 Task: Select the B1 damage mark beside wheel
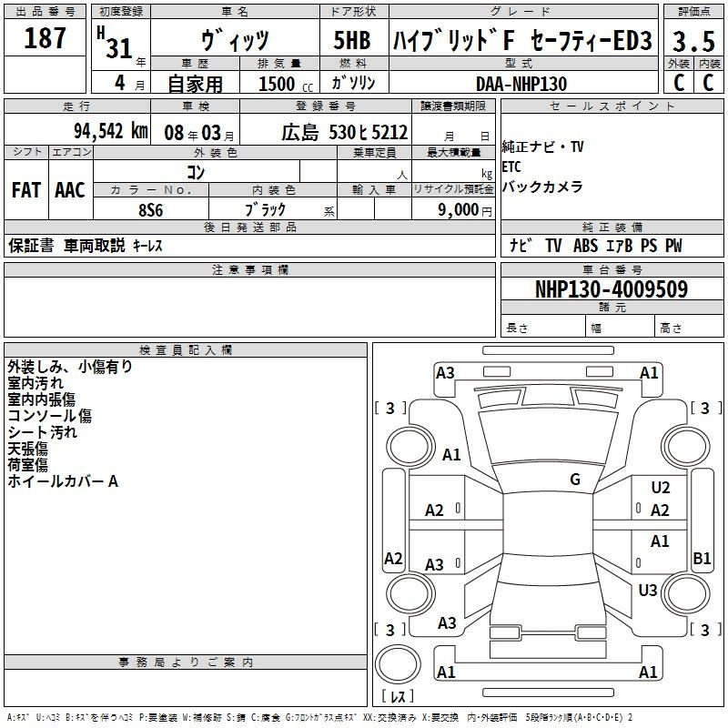point(702,559)
